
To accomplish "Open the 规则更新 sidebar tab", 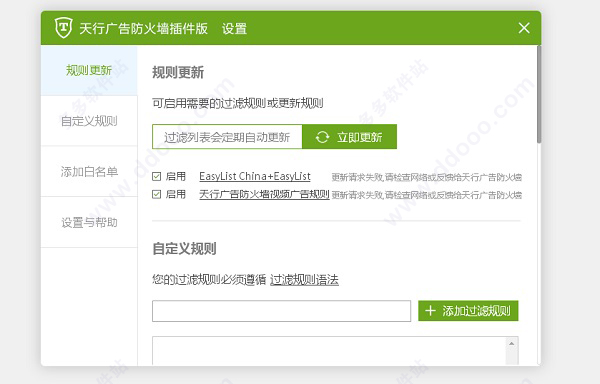I will tap(89, 70).
